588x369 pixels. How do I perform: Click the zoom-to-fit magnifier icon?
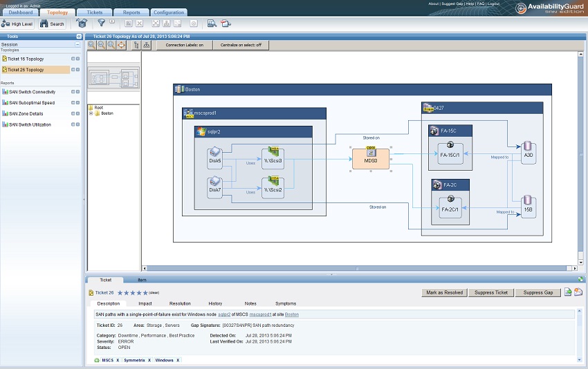pyautogui.click(x=111, y=45)
